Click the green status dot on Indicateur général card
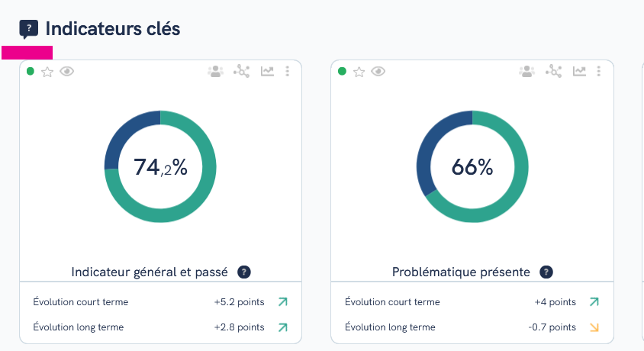The width and height of the screenshot is (644, 351). [x=31, y=72]
